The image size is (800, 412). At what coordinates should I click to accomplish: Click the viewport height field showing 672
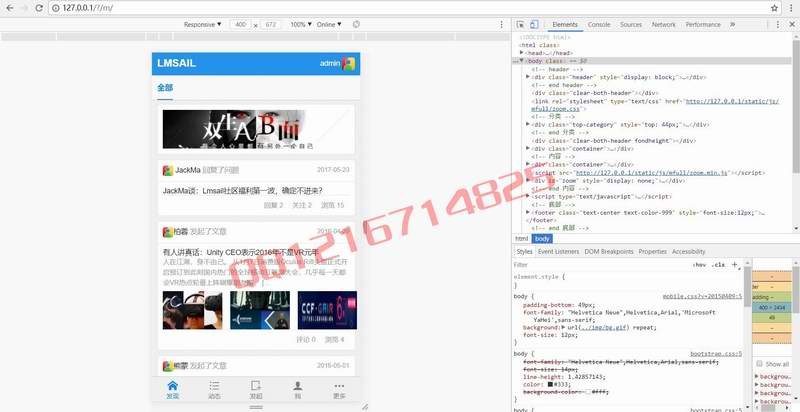coord(270,24)
